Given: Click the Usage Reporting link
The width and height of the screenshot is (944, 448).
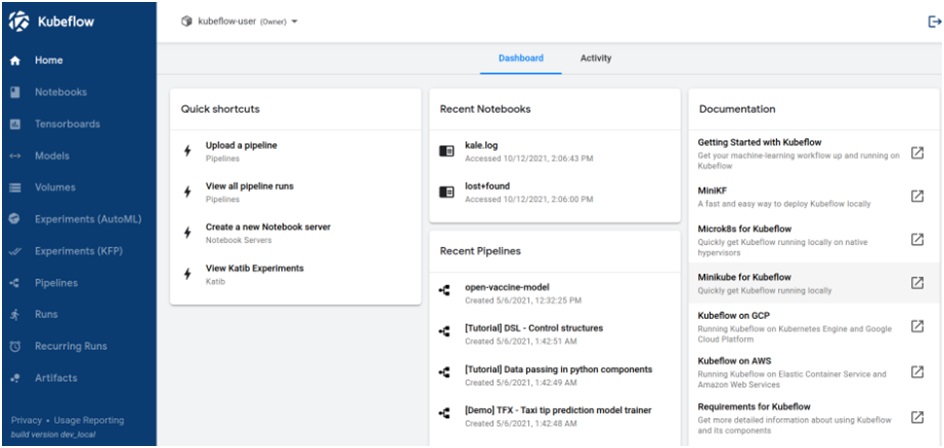Looking at the screenshot, I should [x=90, y=420].
